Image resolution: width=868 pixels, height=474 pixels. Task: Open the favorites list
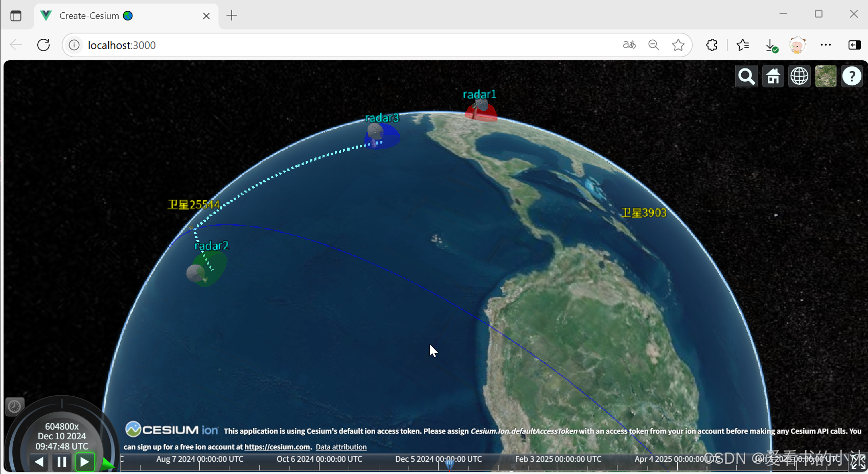(743, 45)
